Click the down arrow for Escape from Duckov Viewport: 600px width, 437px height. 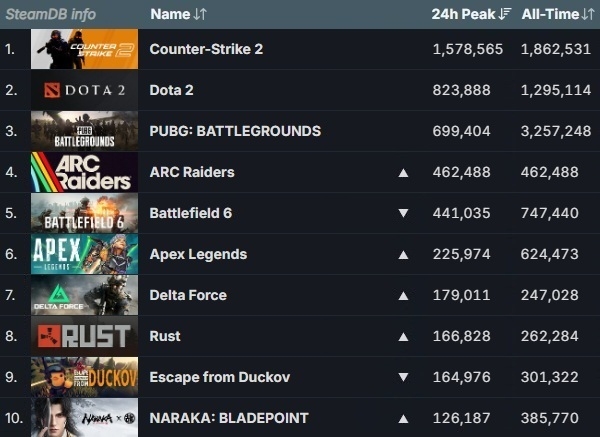[403, 377]
